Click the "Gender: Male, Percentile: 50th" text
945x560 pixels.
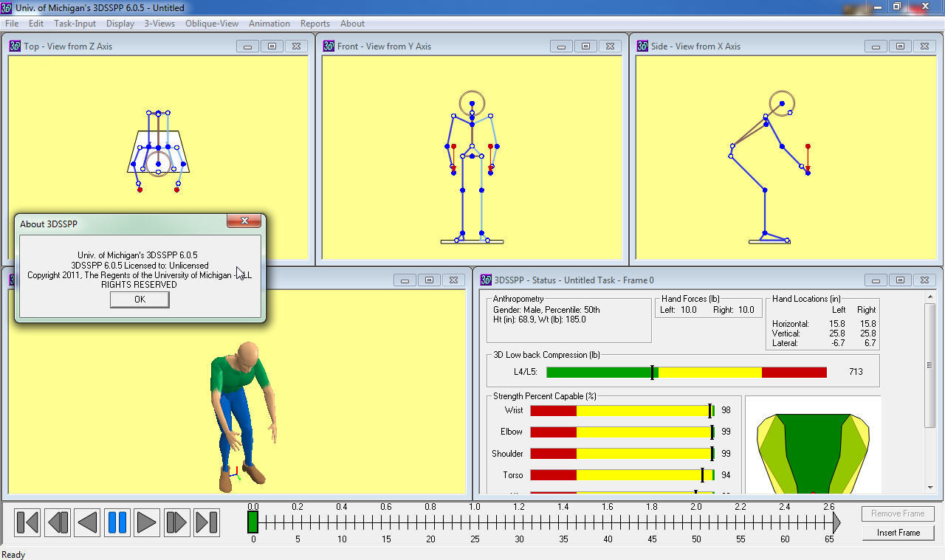tap(546, 310)
